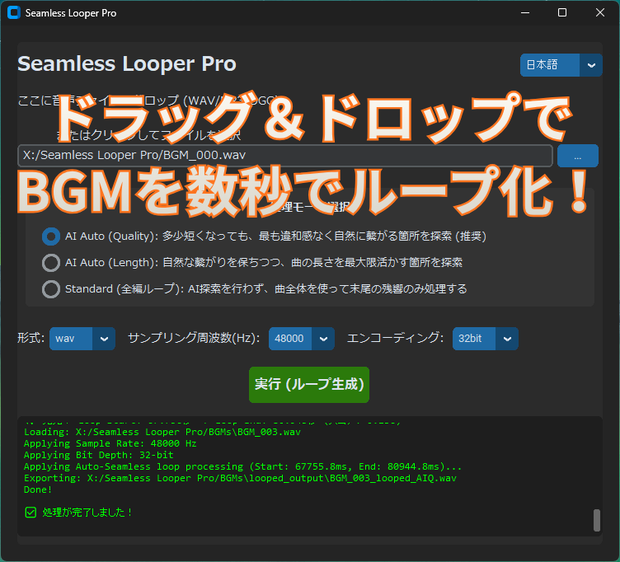The image size is (620, 562).
Task: Click the エンコーディング label
Action: click(395, 338)
